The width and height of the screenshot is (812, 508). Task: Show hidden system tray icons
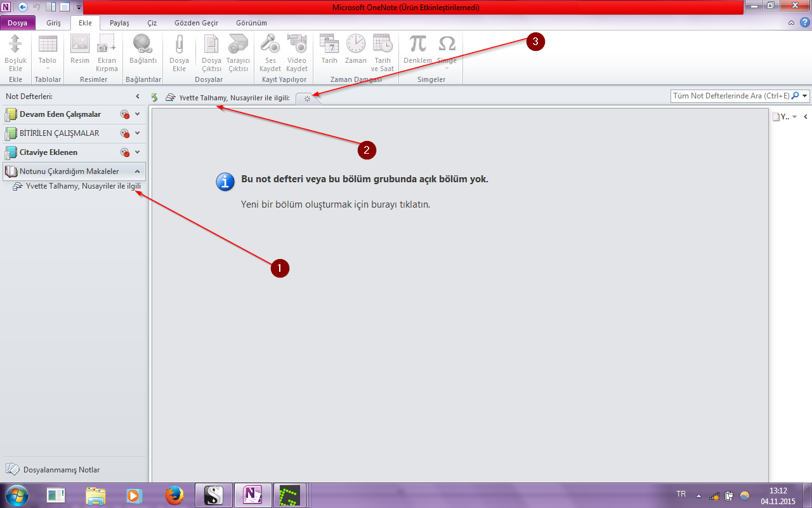click(x=699, y=495)
